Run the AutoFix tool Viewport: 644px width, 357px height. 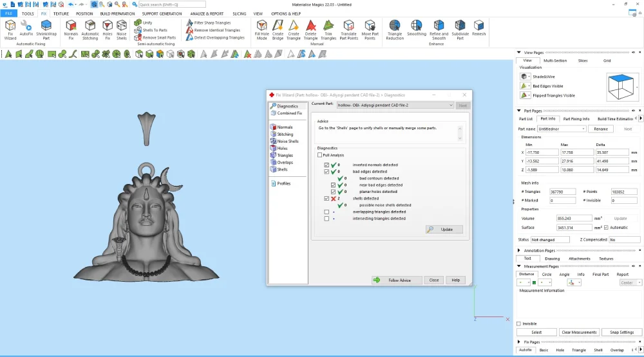coord(26,28)
